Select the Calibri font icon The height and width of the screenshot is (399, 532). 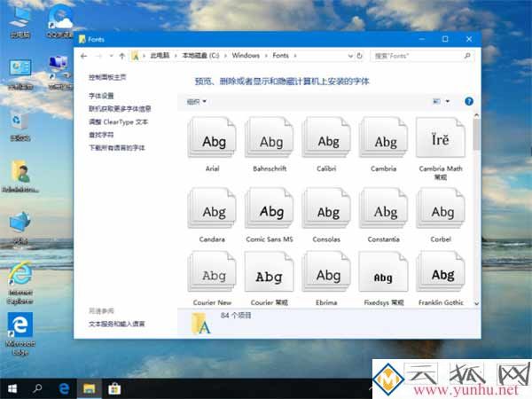pos(326,137)
